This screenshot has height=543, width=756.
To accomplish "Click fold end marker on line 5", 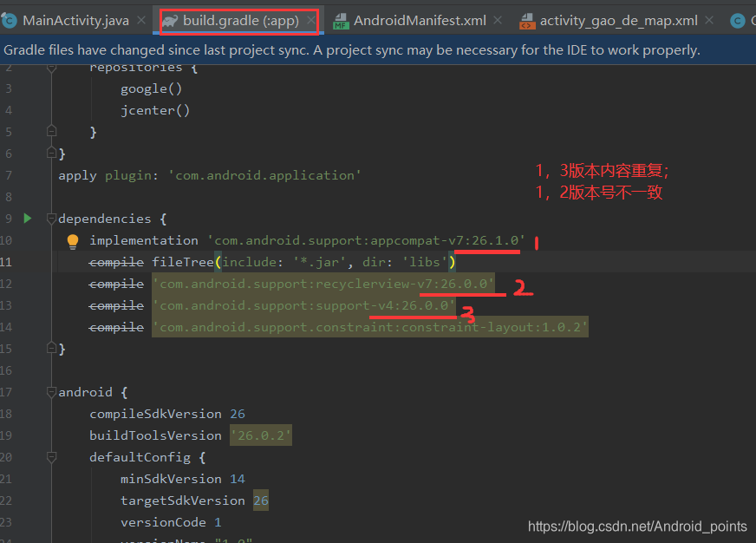I will tap(52, 131).
